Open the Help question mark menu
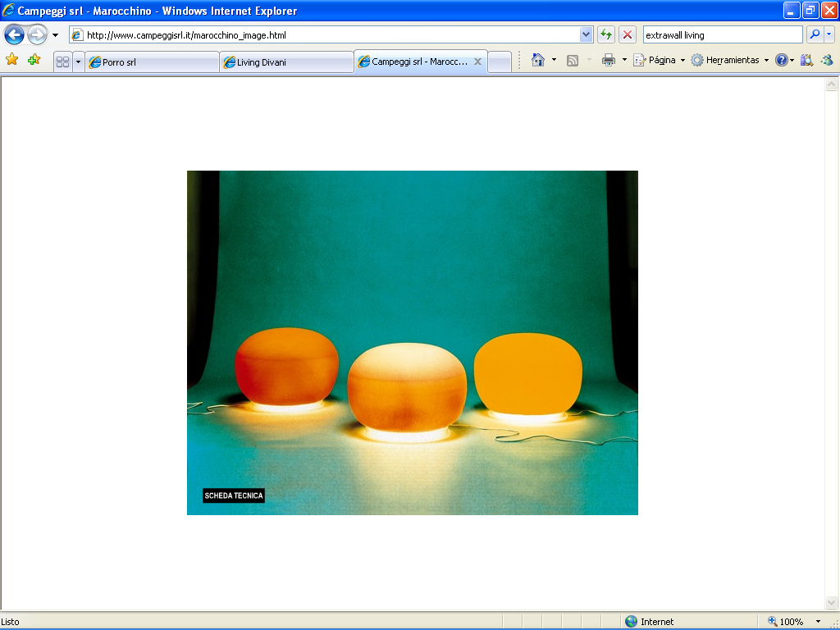The width and height of the screenshot is (840, 630). point(784,60)
